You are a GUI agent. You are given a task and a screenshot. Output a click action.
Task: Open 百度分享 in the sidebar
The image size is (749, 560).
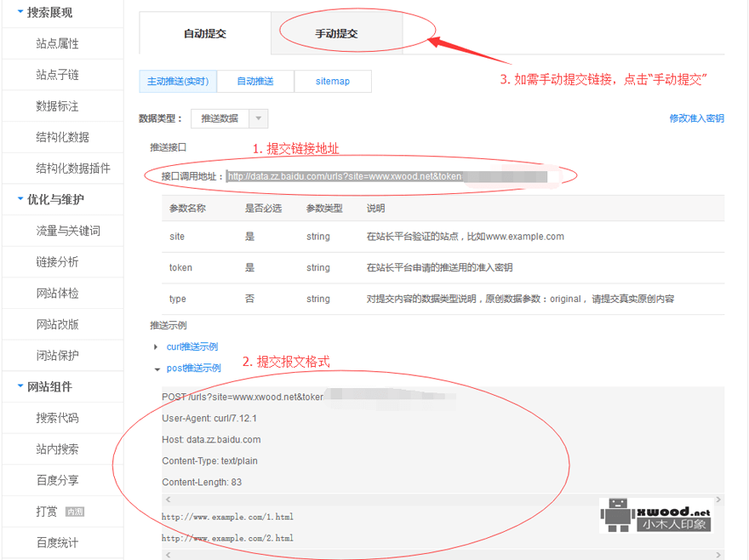pyautogui.click(x=57, y=480)
